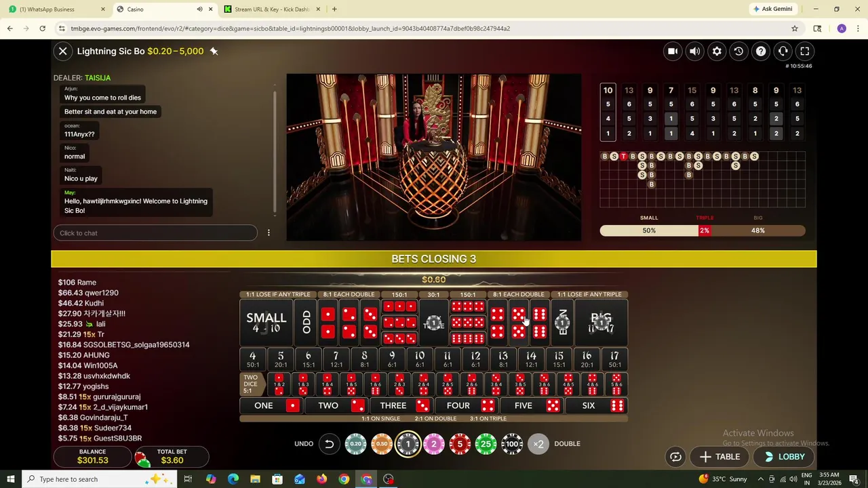Screen dimensions: 868x488
Task: Return to the LOBBY
Action: click(785, 457)
